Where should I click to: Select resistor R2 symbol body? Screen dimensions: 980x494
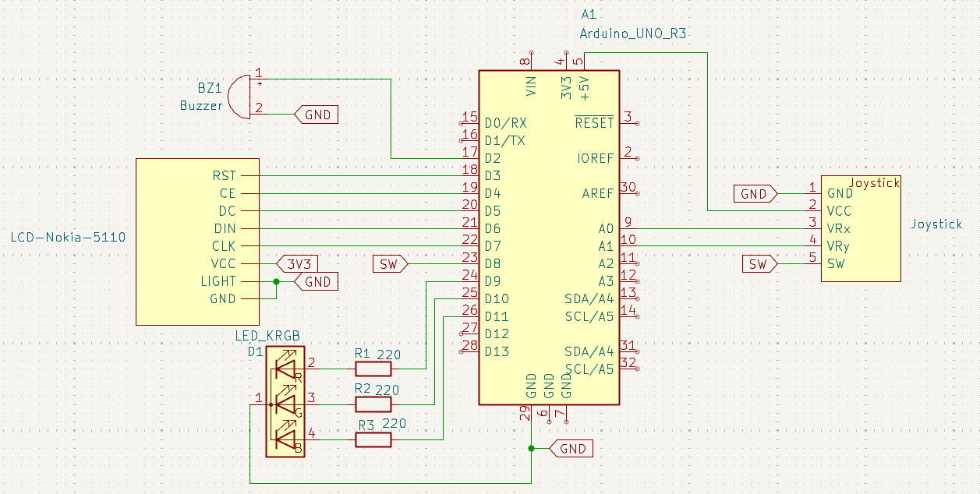[x=373, y=404]
